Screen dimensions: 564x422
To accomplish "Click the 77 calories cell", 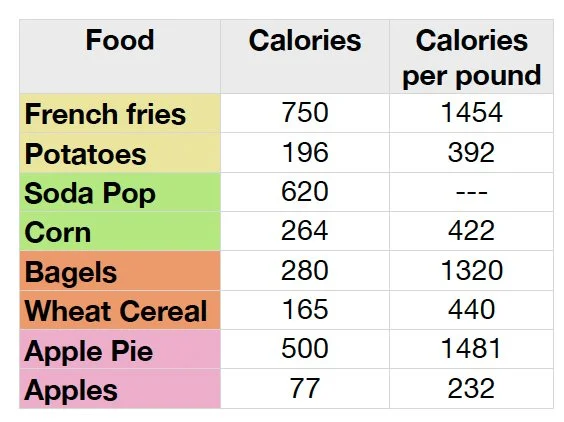I will click(x=305, y=389).
